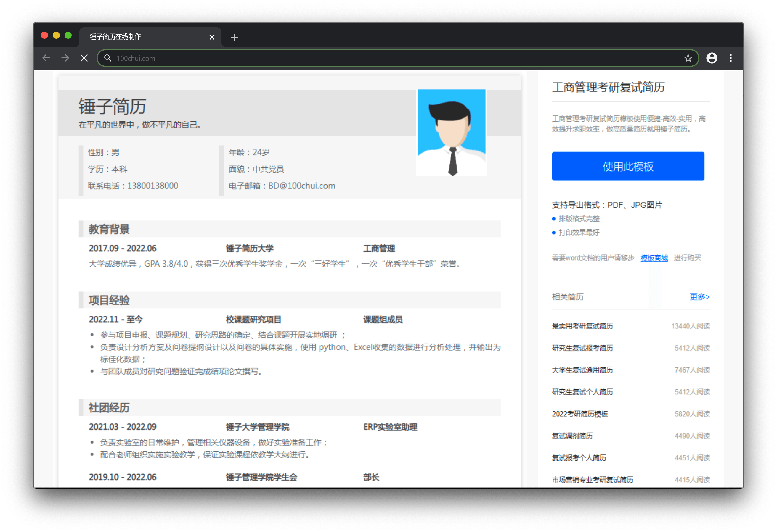Open 复试调剂简历 link
This screenshot has width=777, height=532.
(572, 436)
